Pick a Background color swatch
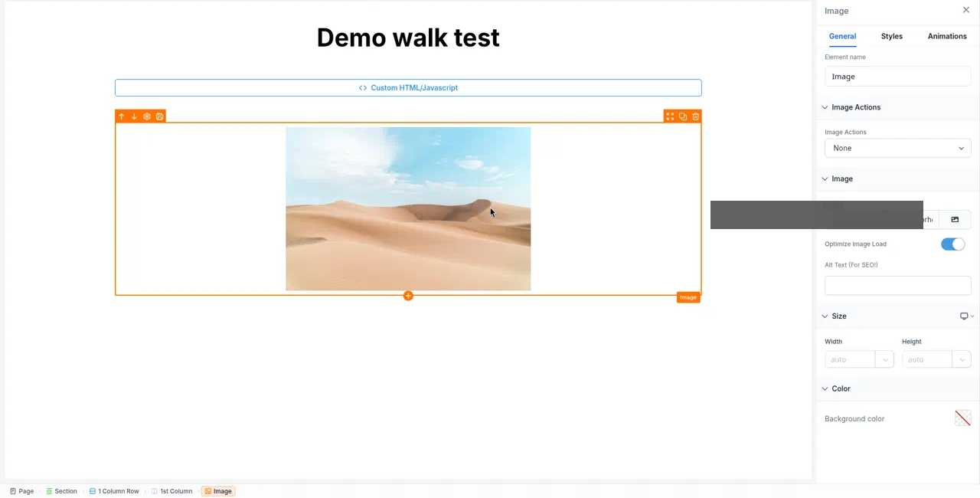The width and height of the screenshot is (980, 498). (x=962, y=418)
